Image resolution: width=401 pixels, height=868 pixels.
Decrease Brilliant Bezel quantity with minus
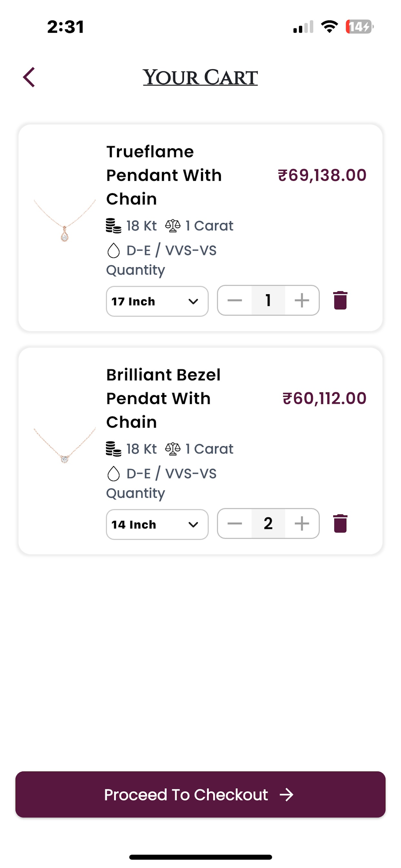(234, 523)
